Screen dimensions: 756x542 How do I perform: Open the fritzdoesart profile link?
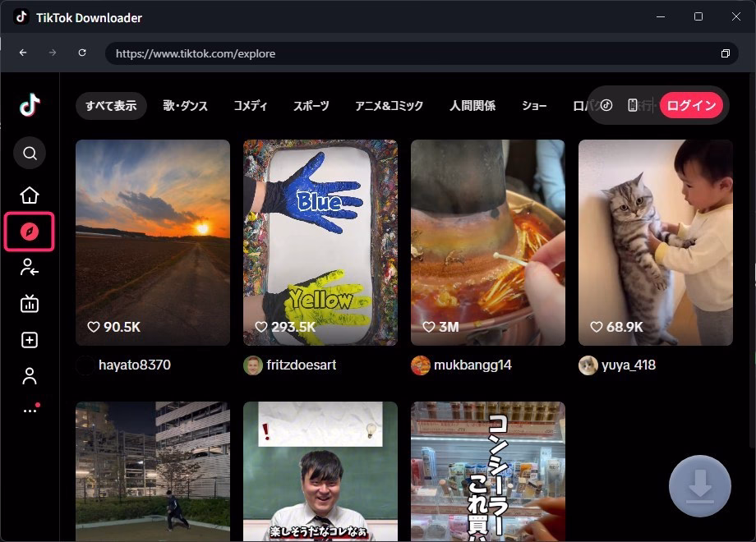(301, 365)
